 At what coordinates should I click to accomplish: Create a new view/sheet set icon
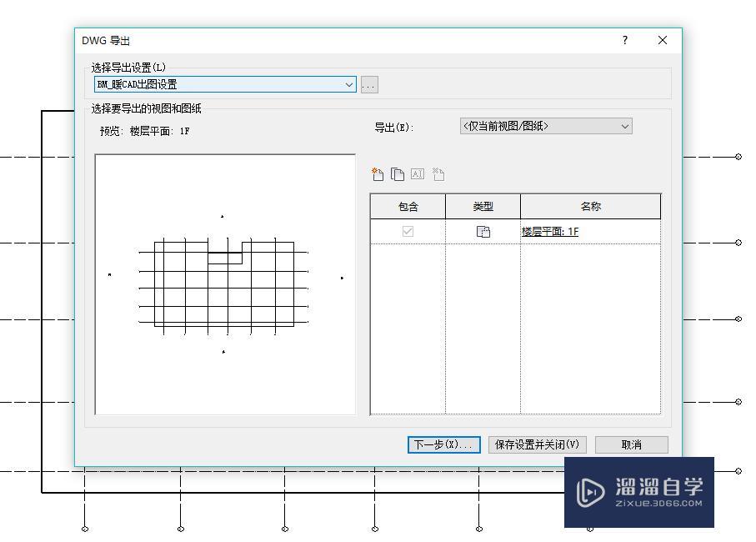click(378, 174)
